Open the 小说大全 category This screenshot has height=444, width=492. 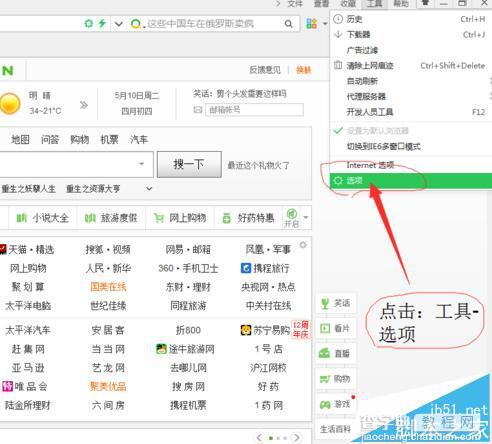(43, 218)
